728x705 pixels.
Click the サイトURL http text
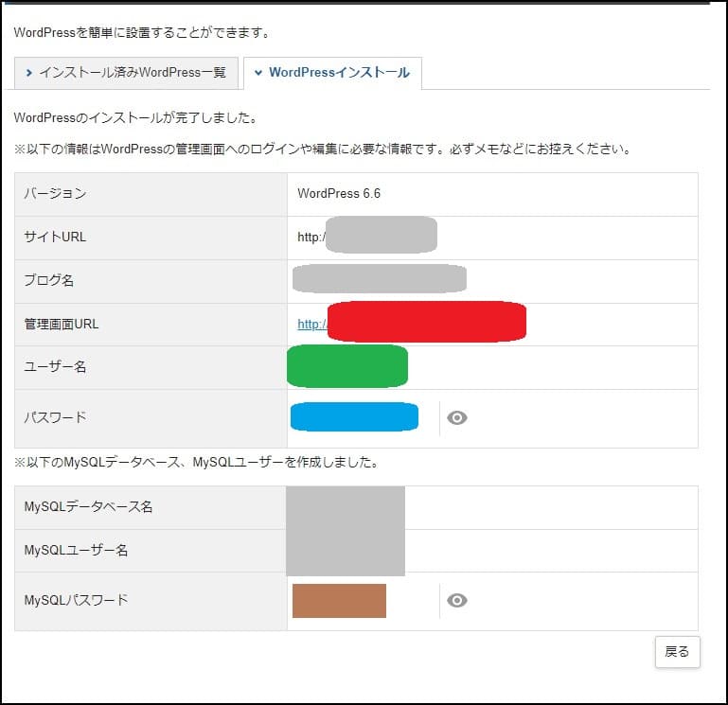[x=311, y=237]
